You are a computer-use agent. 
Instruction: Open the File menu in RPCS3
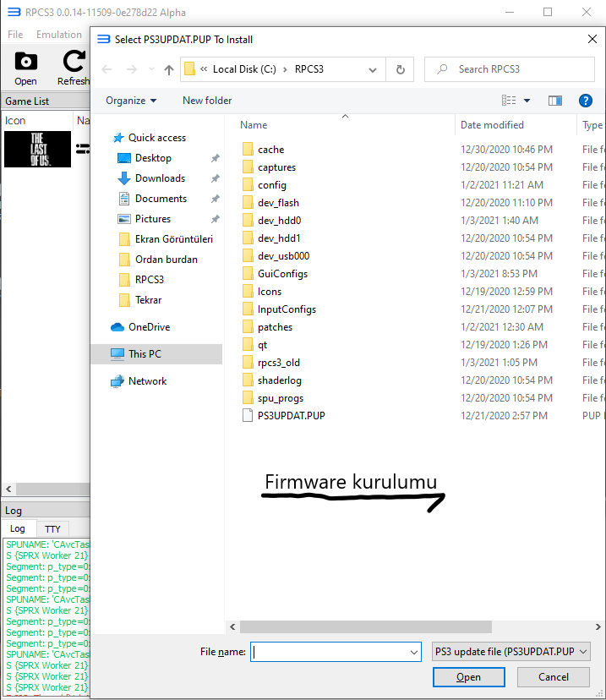coord(15,35)
